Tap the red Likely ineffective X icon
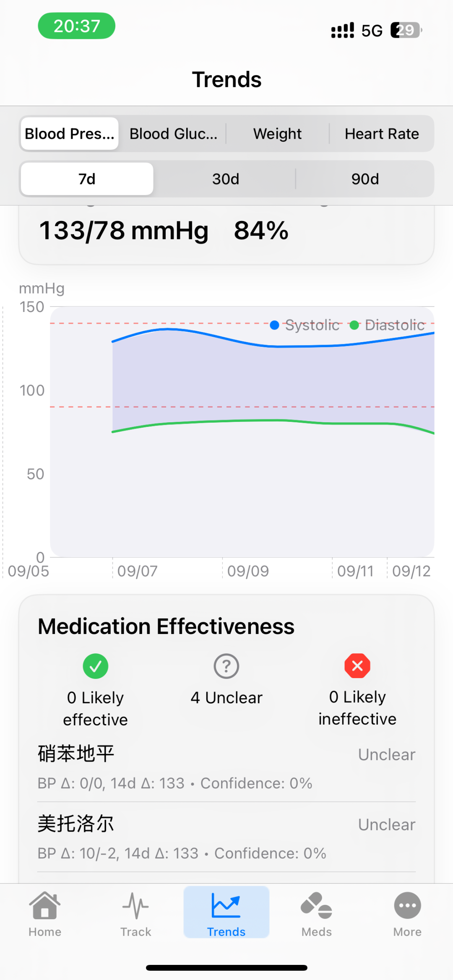This screenshot has height=980, width=453. tap(357, 665)
